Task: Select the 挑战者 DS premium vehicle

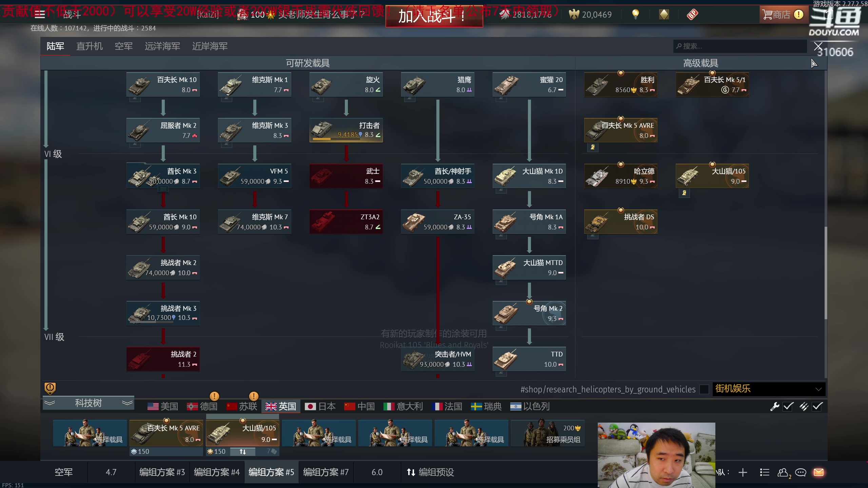Action: tap(620, 222)
